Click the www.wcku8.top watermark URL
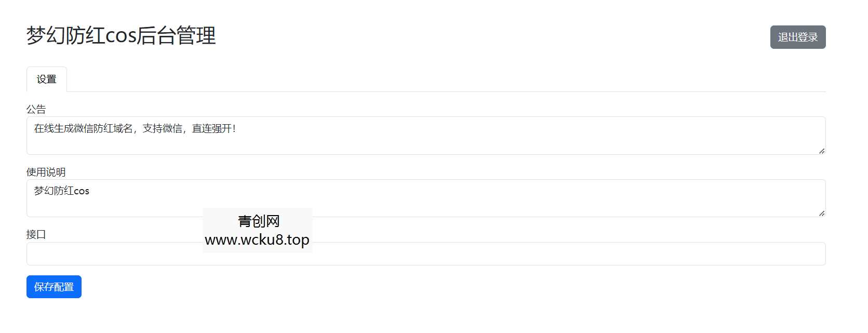This screenshot has height=333, width=868. point(257,240)
